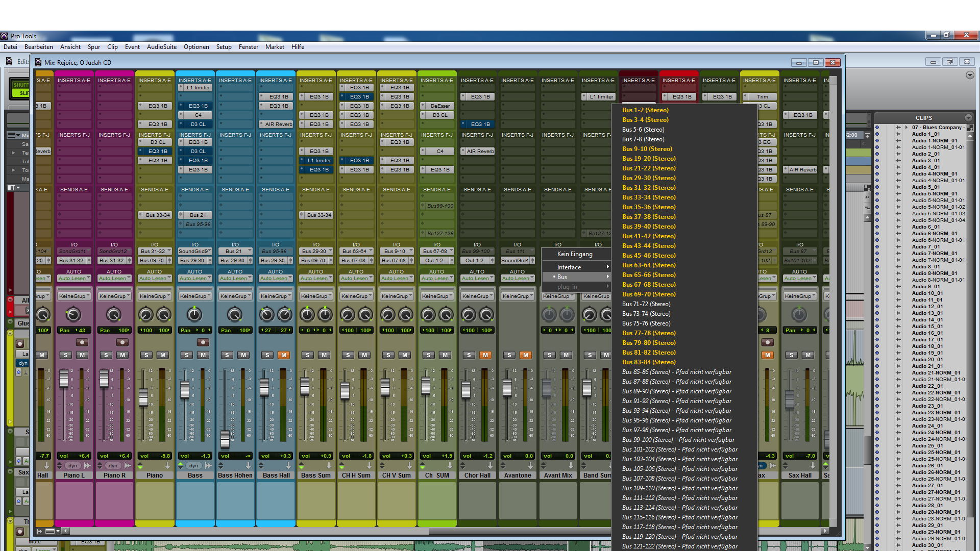
Task: Select clip Audio 10_01 in Clips list
Action: tap(927, 293)
